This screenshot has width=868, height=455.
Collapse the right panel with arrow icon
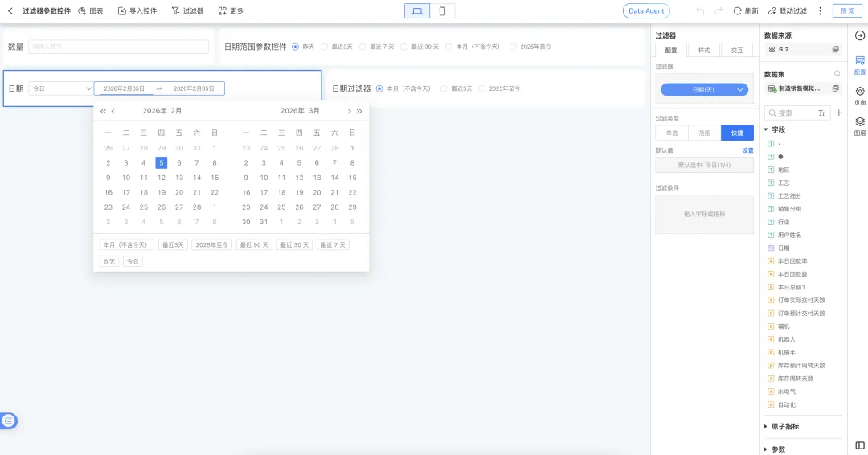860,35
